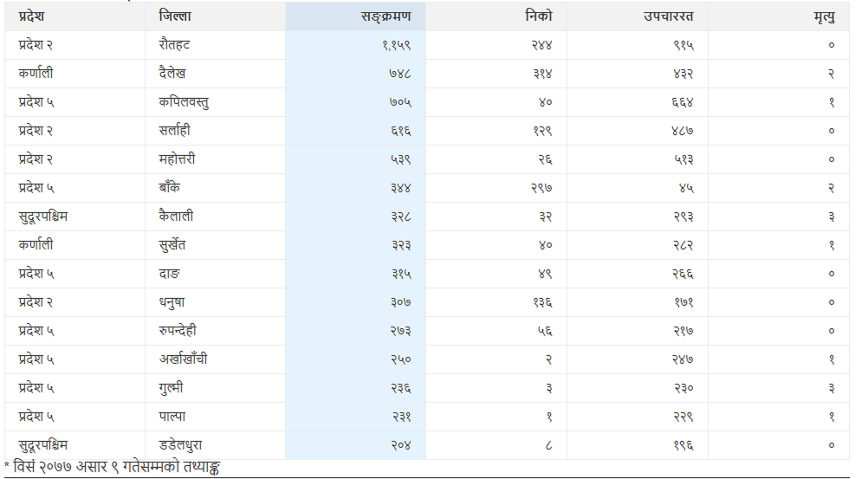
Task: Click the जिल्ला column header
Action: [x=215, y=16]
